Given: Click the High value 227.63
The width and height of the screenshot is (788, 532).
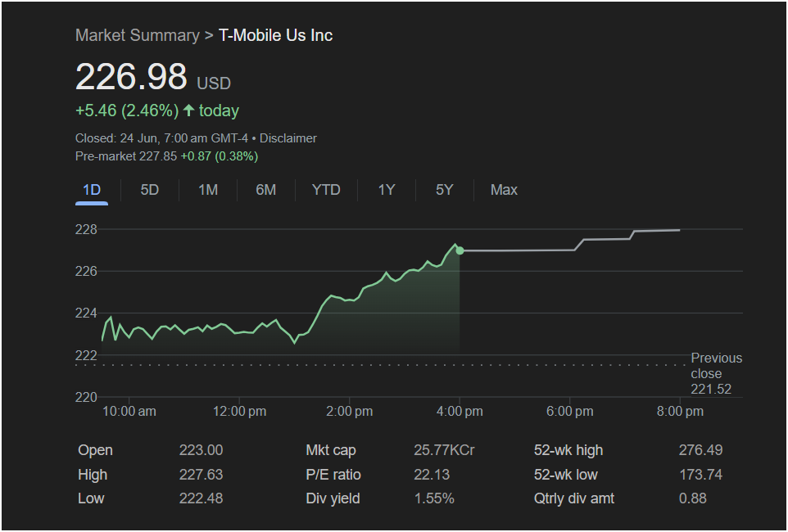Looking at the screenshot, I should (x=201, y=474).
